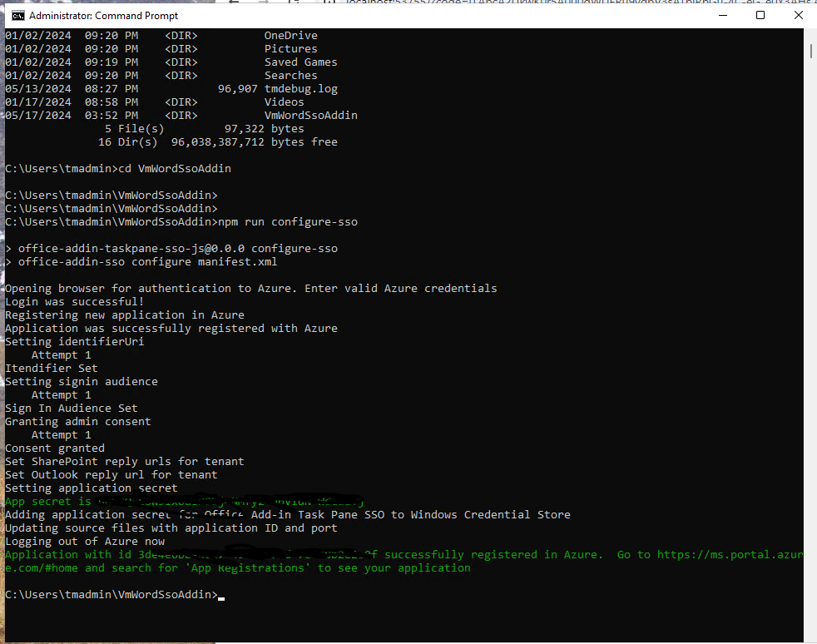This screenshot has width=817, height=644.
Task: Click the browser address bar behind window
Action: coord(573,2)
